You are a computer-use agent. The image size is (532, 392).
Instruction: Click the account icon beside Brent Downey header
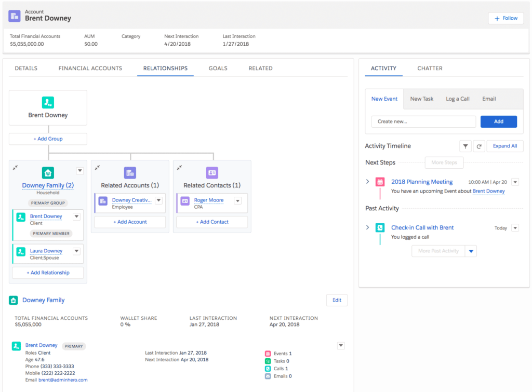click(15, 16)
